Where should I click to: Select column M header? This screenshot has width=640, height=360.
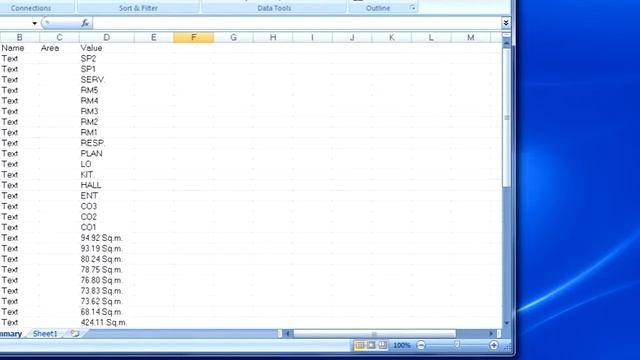471,38
